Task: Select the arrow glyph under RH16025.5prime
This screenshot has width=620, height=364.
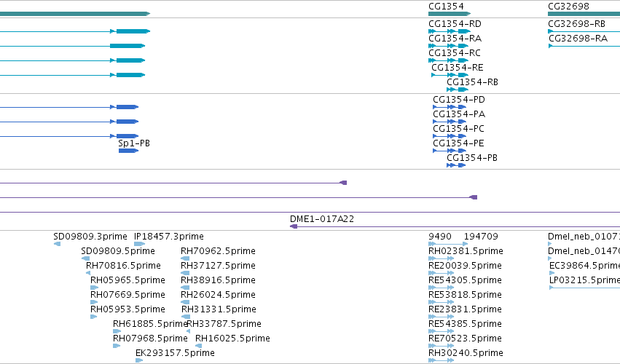Action: pyautogui.click(x=198, y=346)
